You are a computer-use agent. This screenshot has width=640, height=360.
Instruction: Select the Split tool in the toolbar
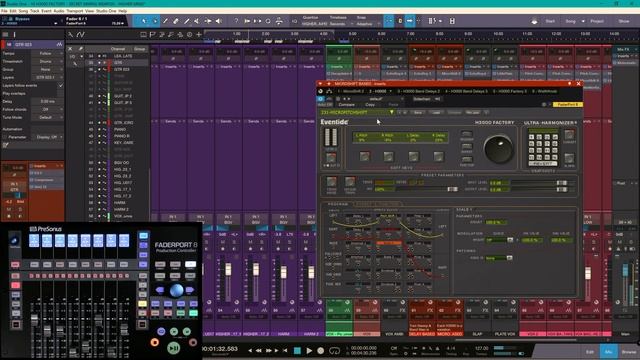click(x=165, y=21)
